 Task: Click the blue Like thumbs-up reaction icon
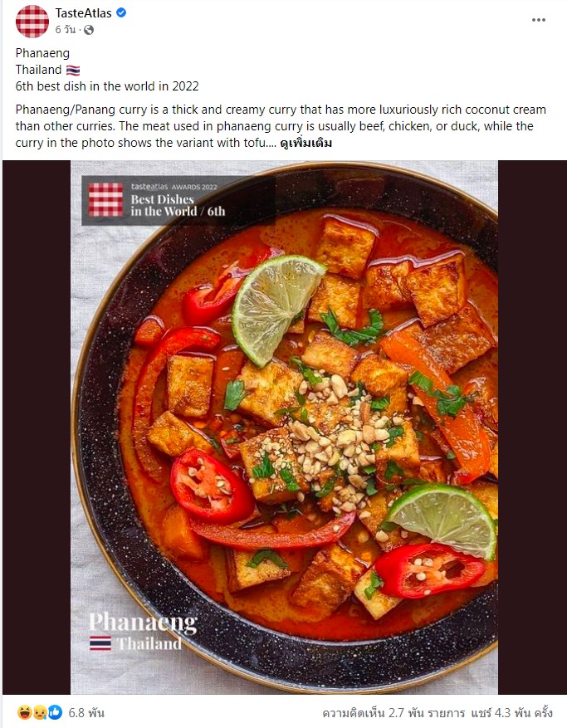pos(55,712)
